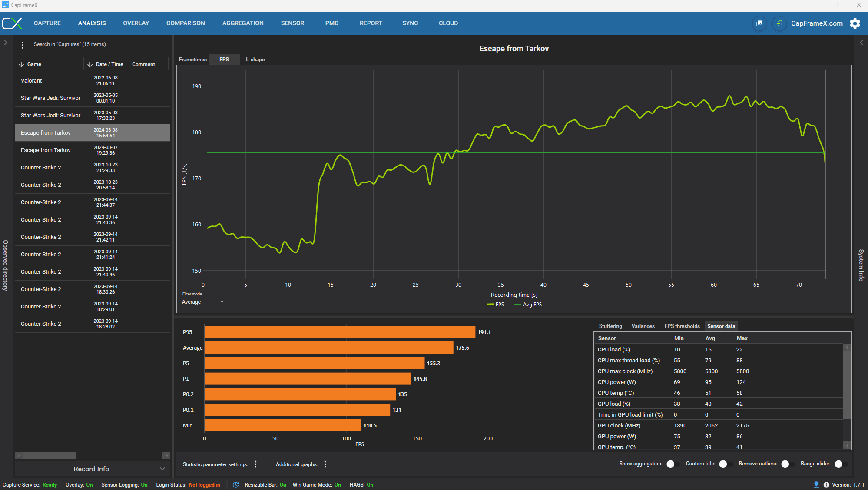Click the download update icon near Version
Image resolution: width=868 pixels, height=490 pixels.
pos(816,485)
